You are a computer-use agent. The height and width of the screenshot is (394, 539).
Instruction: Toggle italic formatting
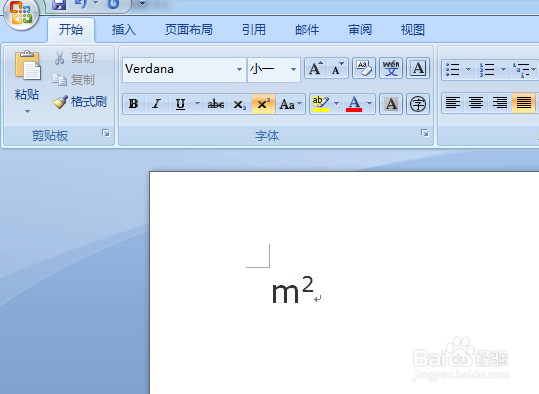tap(157, 104)
